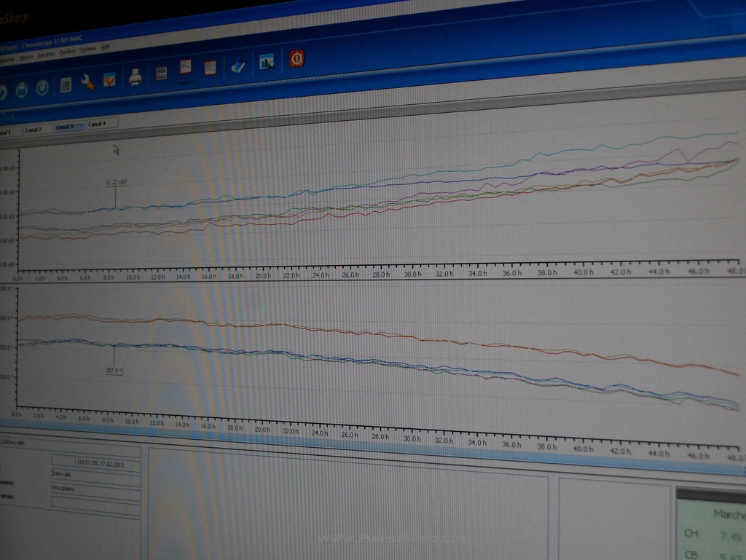Open the Système menu

(87, 50)
